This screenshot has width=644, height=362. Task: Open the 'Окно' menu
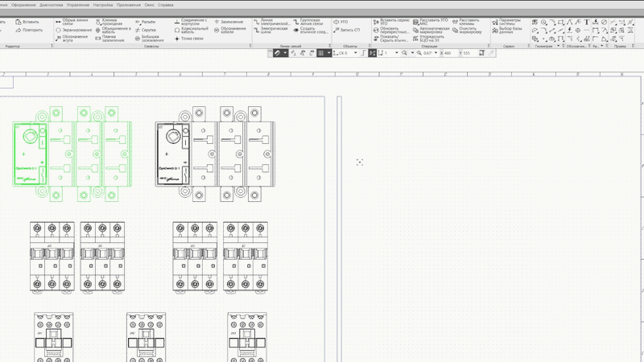[x=150, y=5]
